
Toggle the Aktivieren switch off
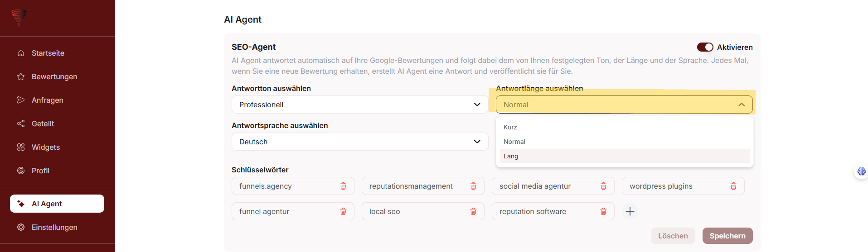click(705, 47)
